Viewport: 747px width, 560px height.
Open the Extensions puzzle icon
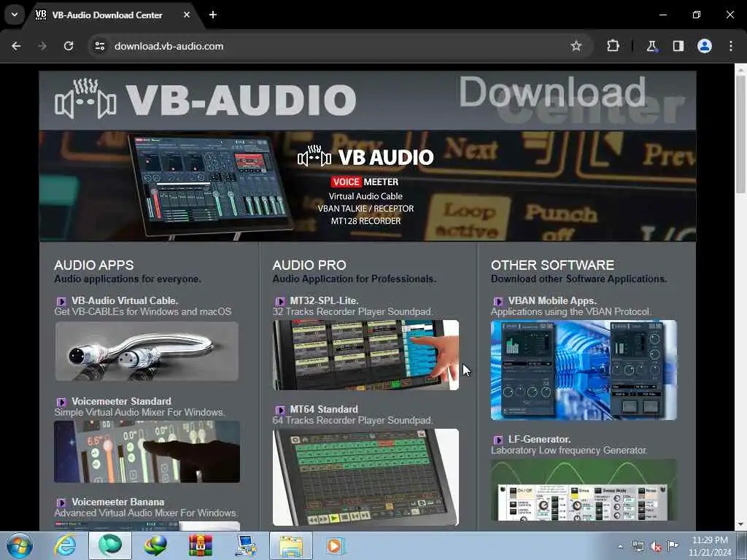[x=613, y=46]
